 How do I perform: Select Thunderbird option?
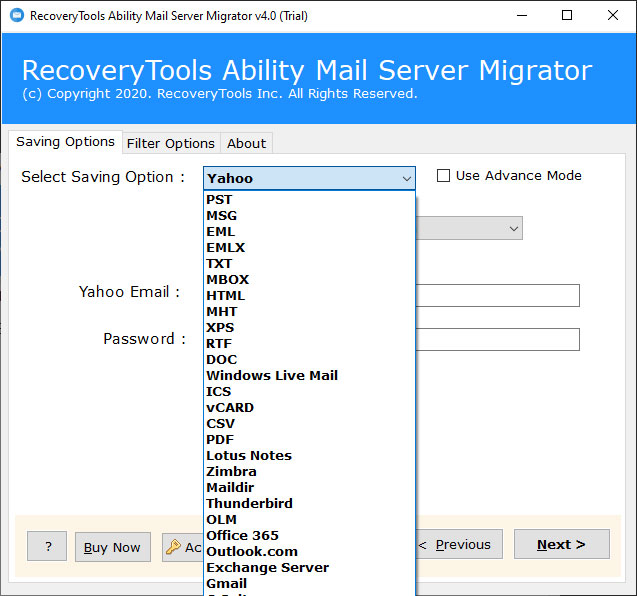click(309, 503)
